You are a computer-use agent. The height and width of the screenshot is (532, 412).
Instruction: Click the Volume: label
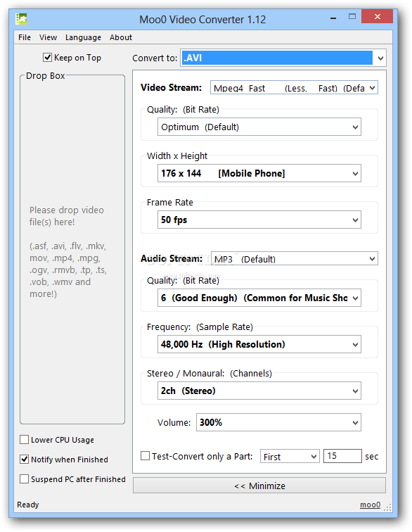[174, 423]
